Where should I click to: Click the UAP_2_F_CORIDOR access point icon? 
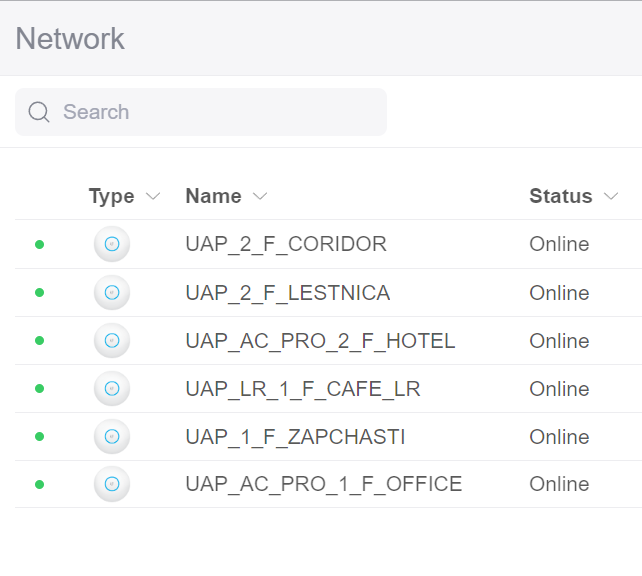pyautogui.click(x=112, y=245)
